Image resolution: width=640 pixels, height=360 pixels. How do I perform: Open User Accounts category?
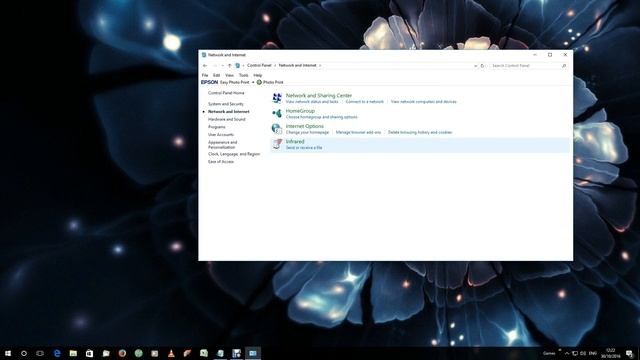point(221,135)
